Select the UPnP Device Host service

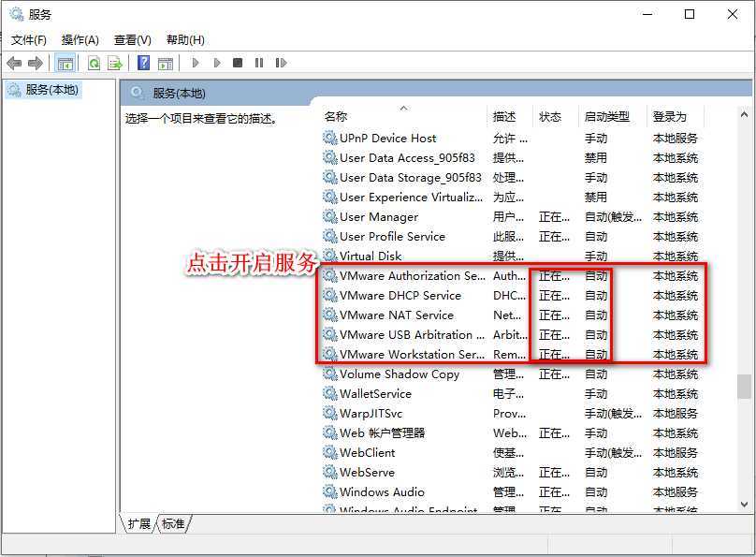(387, 138)
